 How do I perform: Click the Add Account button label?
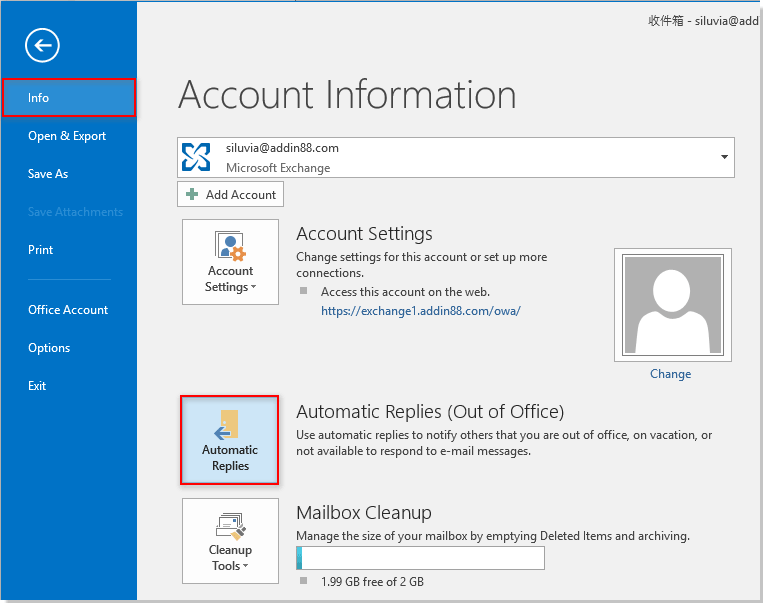241,195
